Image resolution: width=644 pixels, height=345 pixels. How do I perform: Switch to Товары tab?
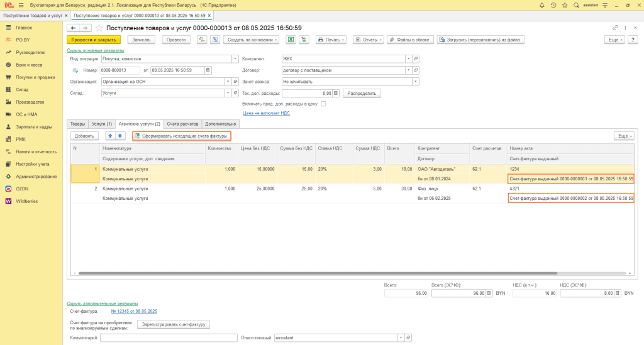(x=77, y=124)
